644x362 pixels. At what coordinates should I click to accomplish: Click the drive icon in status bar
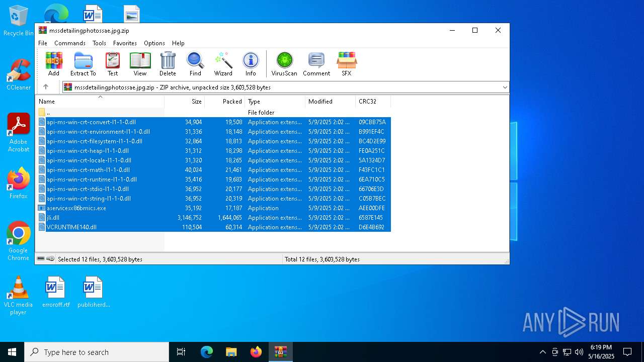[x=41, y=258]
